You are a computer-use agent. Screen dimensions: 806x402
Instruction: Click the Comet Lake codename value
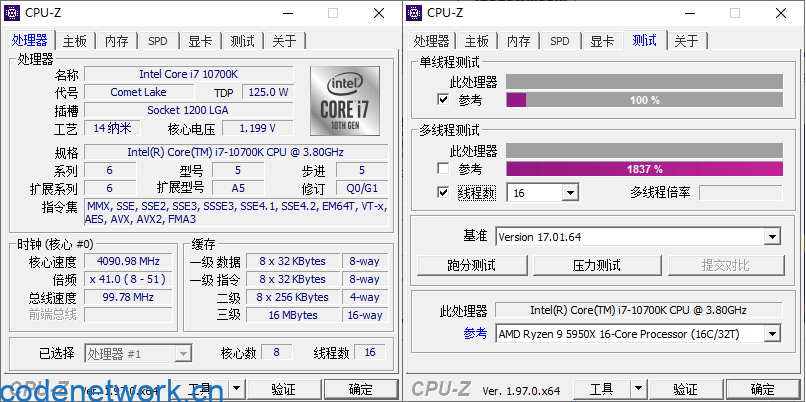(139, 92)
